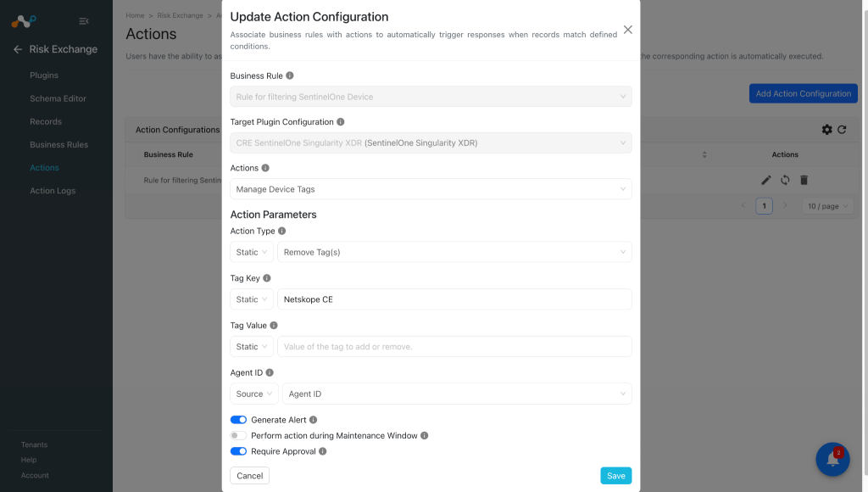
Task: Click the Tag Value input field
Action: (454, 347)
